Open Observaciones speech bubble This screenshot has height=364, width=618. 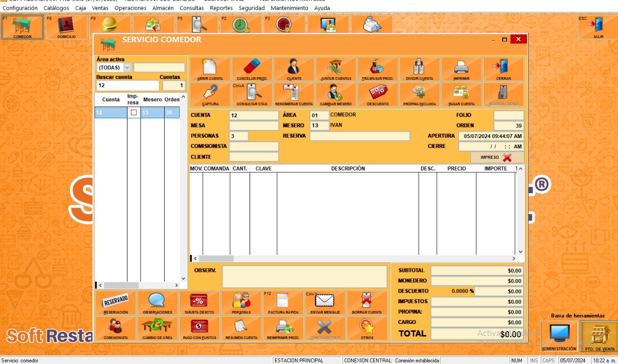[157, 303]
